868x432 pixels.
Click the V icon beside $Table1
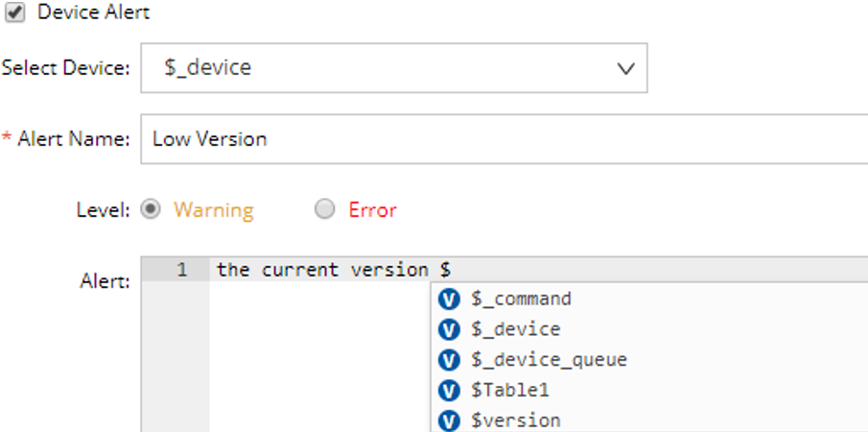pos(449,391)
